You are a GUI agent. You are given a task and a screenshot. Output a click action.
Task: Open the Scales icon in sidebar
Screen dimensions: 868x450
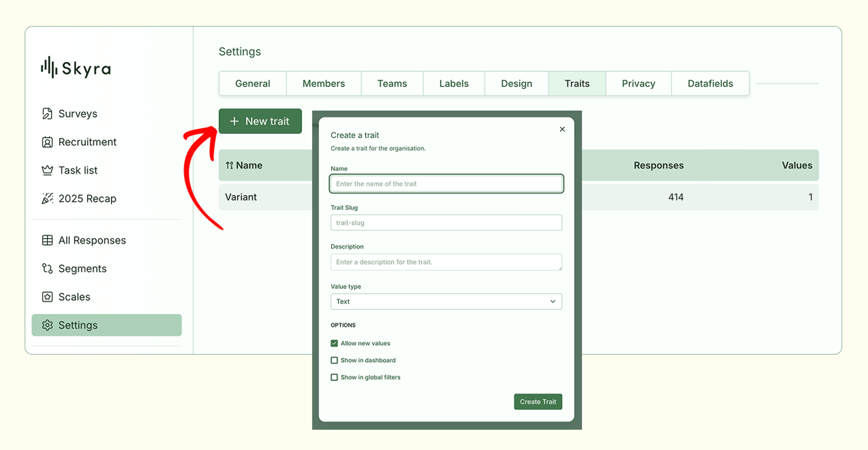coord(47,297)
